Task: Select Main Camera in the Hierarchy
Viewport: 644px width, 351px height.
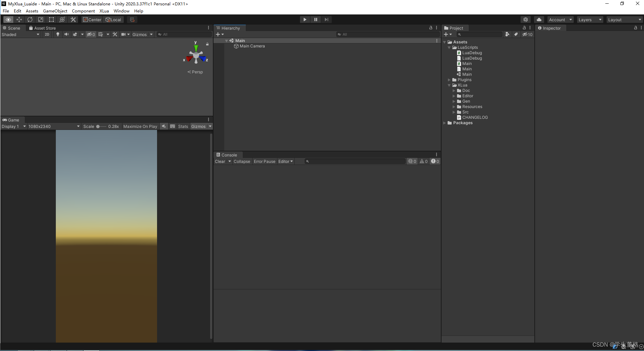Action: click(252, 46)
